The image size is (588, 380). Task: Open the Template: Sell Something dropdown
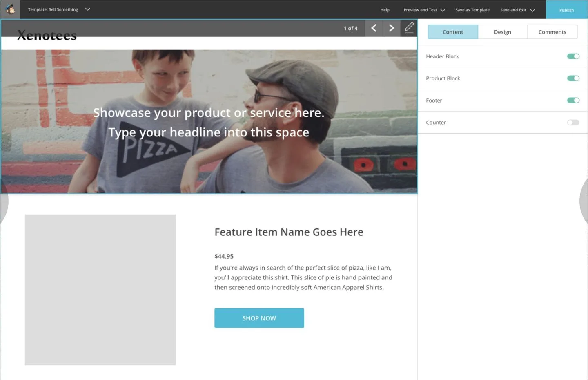(59, 9)
